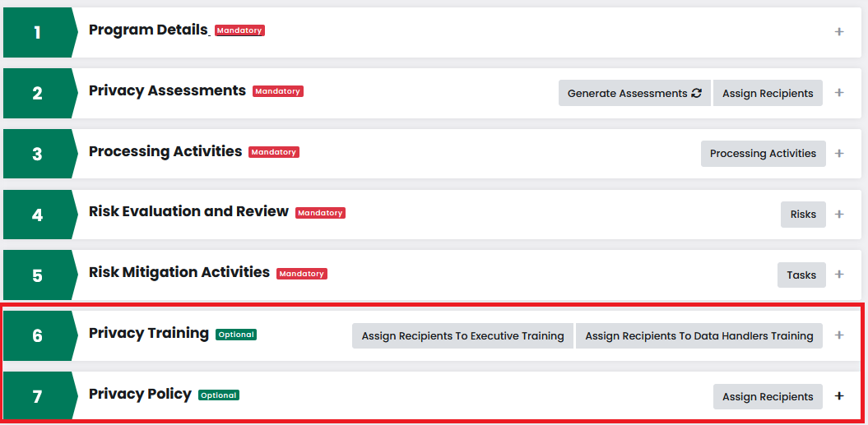
Task: Expand Privacy Policy section plus icon
Action: (839, 396)
